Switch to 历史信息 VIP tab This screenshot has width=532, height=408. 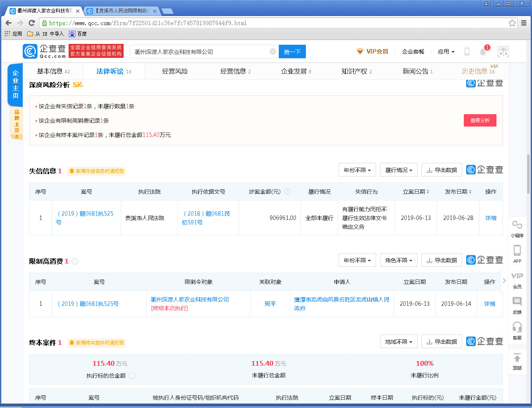(478, 71)
